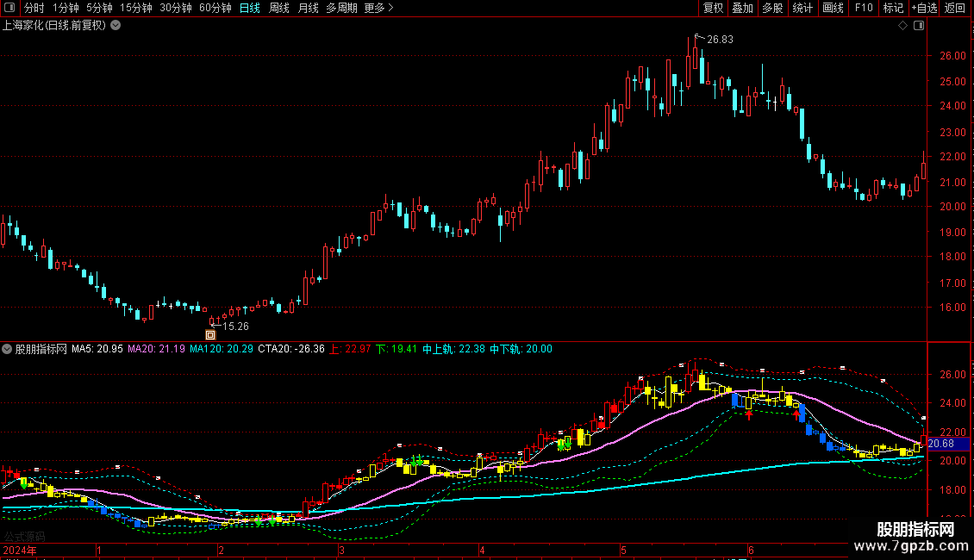Select the 5分钟 period tab

click(99, 8)
